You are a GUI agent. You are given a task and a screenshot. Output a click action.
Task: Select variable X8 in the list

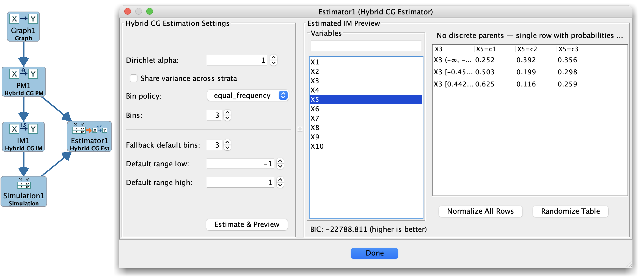(366, 127)
